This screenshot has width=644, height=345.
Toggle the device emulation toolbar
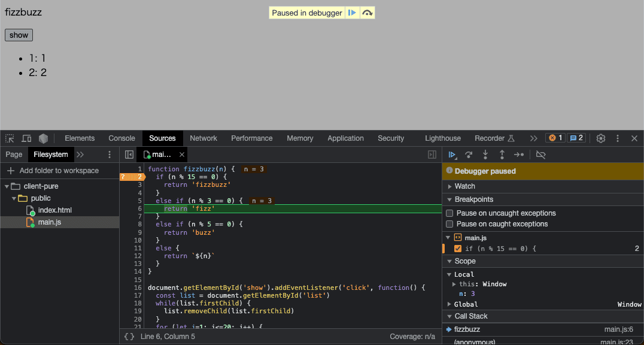[x=26, y=138]
